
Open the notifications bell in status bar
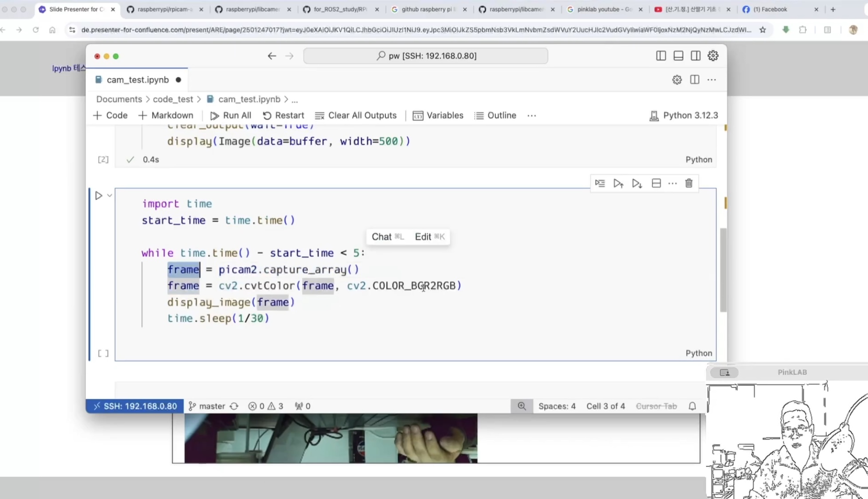(692, 406)
